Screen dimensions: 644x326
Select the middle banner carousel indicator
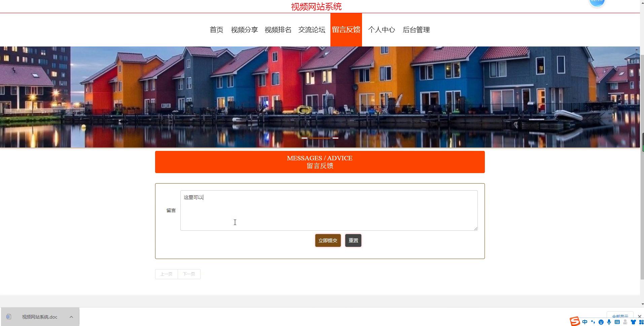pyautogui.click(x=320, y=138)
